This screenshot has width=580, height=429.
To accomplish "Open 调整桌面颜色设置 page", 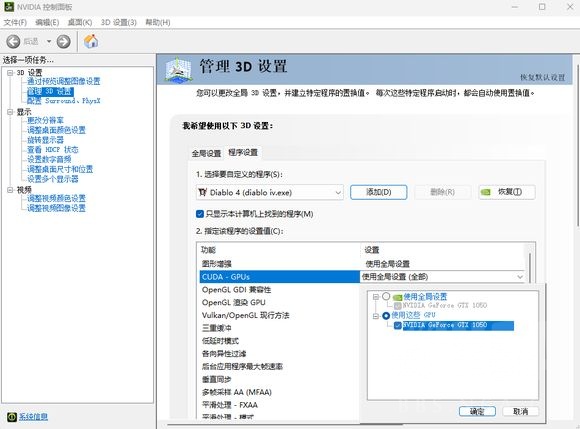I will point(56,130).
